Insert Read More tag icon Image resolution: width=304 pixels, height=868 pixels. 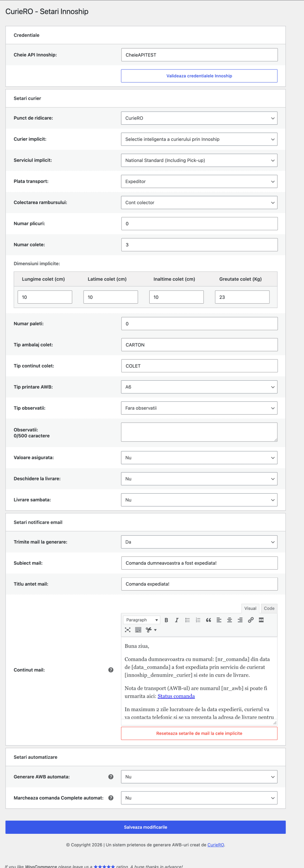261,620
